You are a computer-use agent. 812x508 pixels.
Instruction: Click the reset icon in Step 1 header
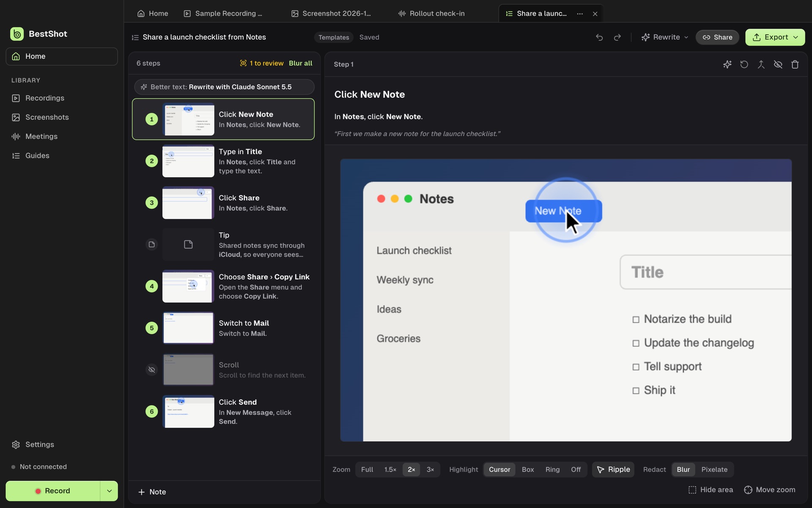point(744,64)
